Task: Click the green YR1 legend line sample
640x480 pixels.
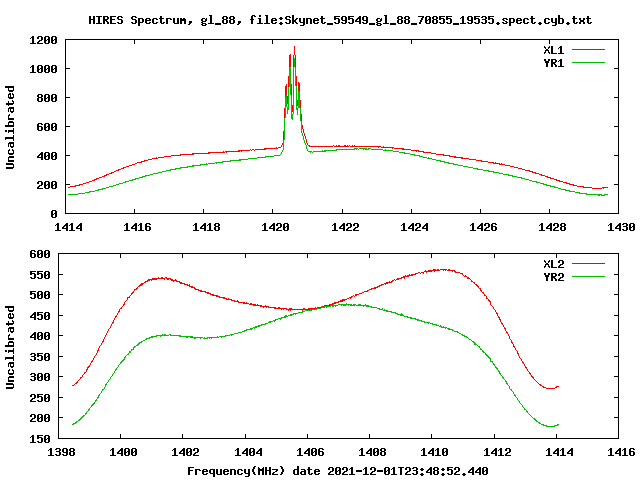Action: click(x=588, y=63)
